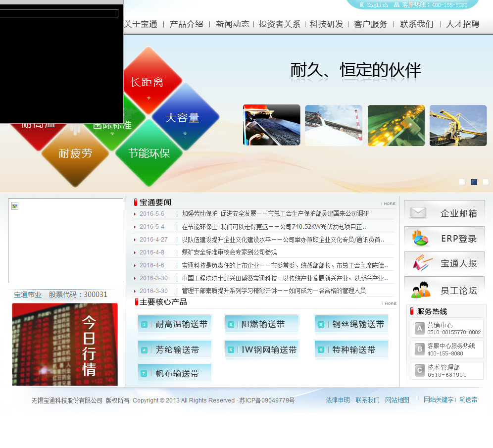Select the third banner slide dot
The width and height of the screenshot is (493, 448).
pyautogui.click(x=486, y=182)
